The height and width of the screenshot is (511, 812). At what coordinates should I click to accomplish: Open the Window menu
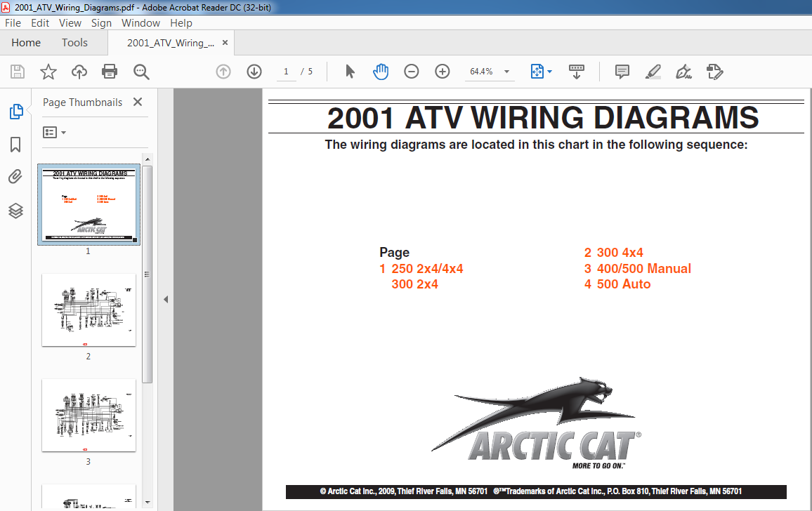coord(140,22)
